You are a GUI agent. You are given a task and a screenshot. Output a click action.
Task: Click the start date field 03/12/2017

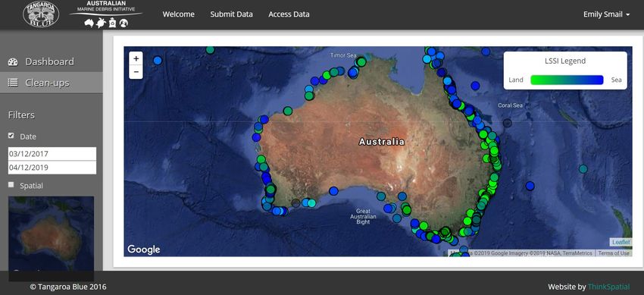(x=52, y=154)
